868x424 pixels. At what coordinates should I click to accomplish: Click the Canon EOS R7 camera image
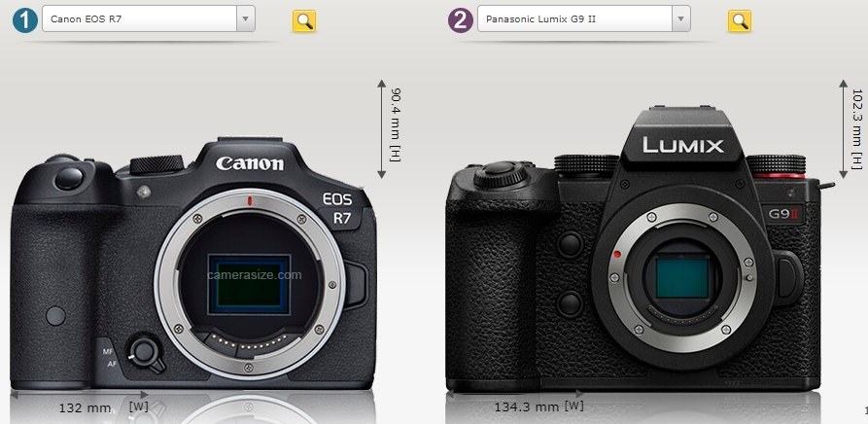coord(193,264)
